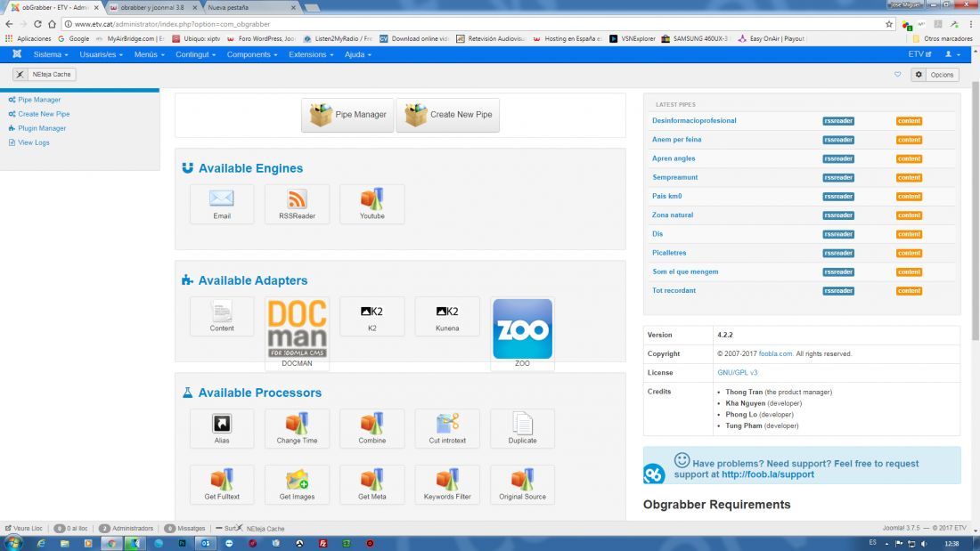This screenshot has width=980, height=551.
Task: Open the user account dropdown
Action: (x=952, y=54)
